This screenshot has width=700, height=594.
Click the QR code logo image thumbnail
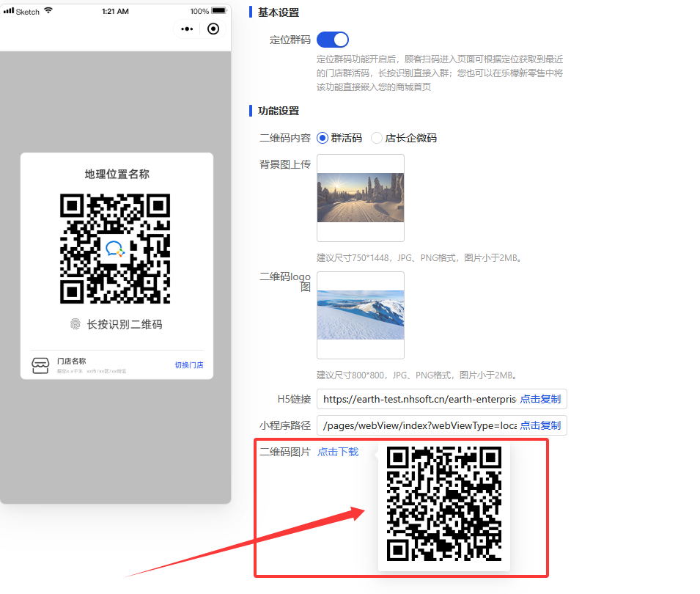[361, 315]
